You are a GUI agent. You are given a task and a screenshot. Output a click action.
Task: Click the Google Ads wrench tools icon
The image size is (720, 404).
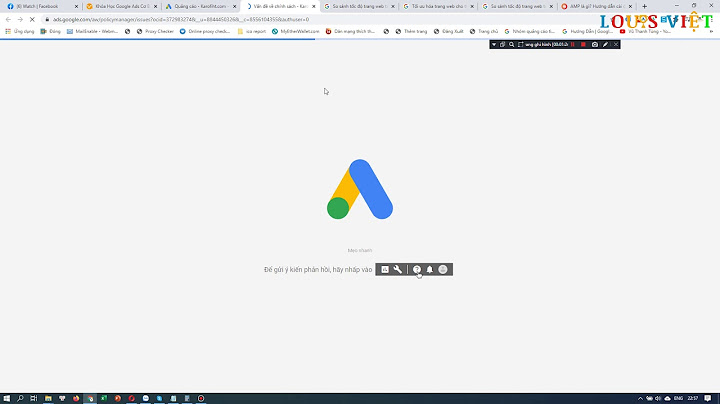[398, 269]
